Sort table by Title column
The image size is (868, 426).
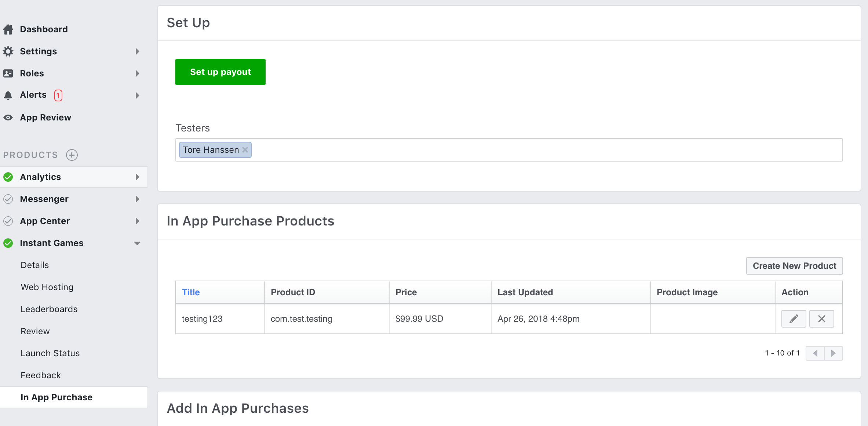coord(191,292)
